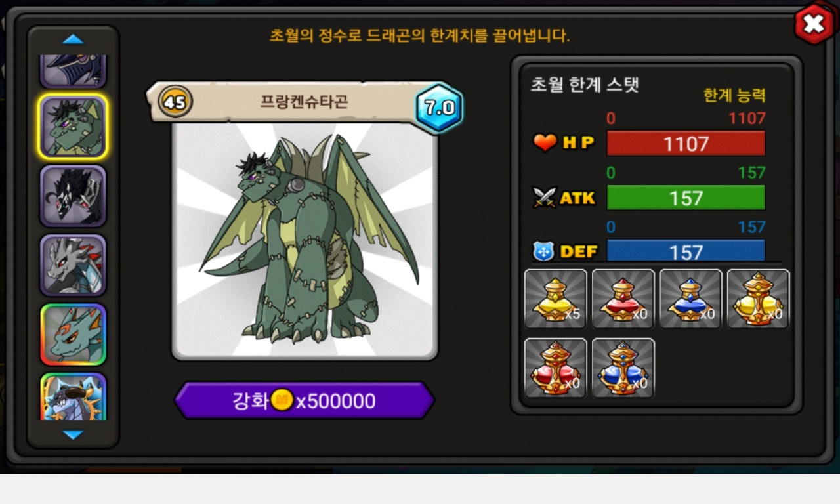
Task: Select the small blue essence potion
Action: (x=690, y=299)
